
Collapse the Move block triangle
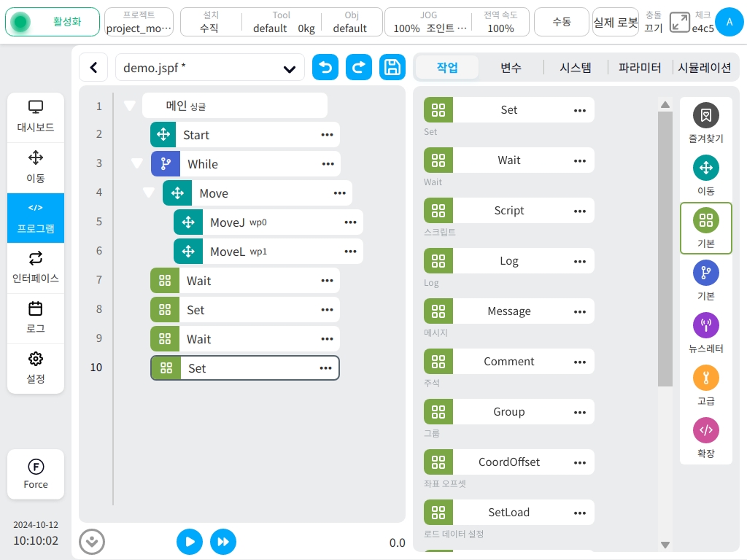tap(149, 192)
